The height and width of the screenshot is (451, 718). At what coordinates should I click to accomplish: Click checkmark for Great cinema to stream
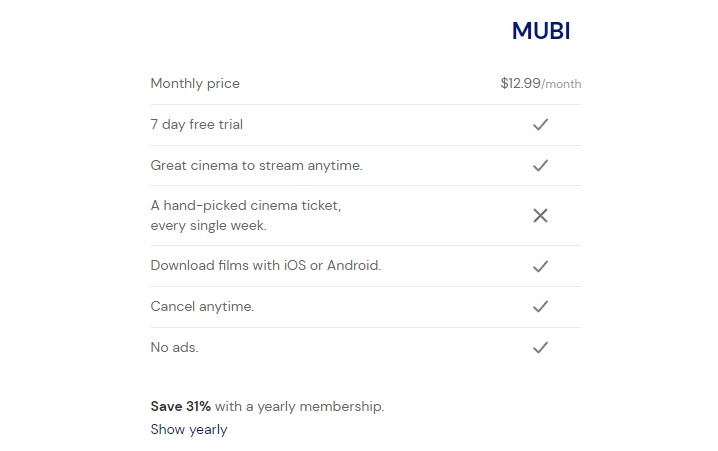(x=540, y=165)
